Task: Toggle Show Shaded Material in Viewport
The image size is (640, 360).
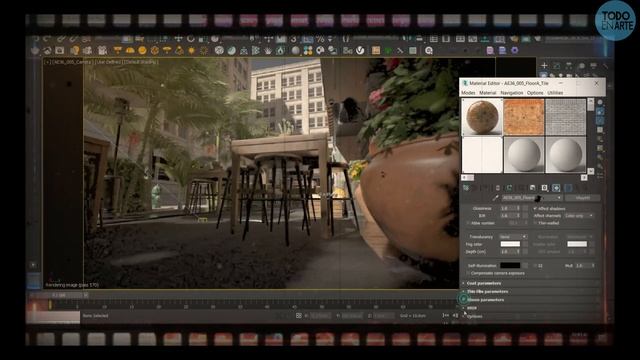Action: (x=556, y=188)
